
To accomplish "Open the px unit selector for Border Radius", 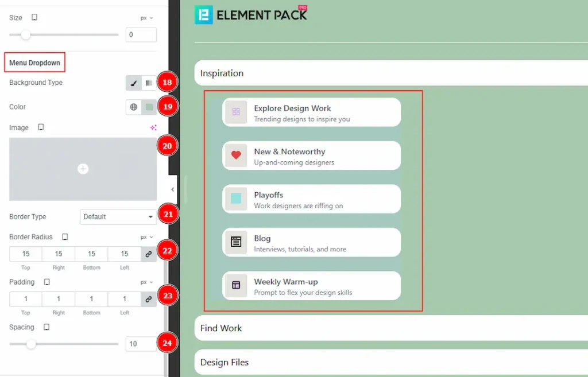I will click(x=146, y=237).
